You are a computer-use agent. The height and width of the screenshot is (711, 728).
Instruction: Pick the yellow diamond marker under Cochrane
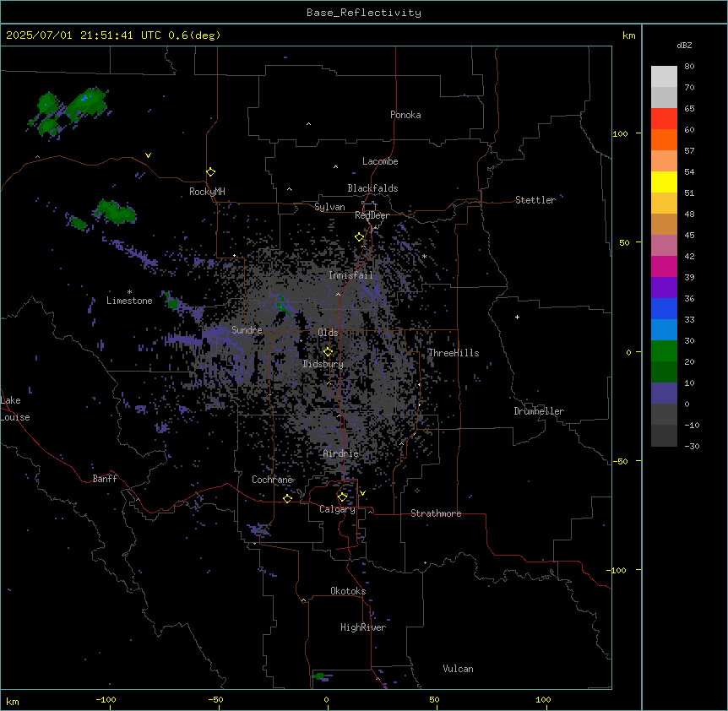(287, 498)
